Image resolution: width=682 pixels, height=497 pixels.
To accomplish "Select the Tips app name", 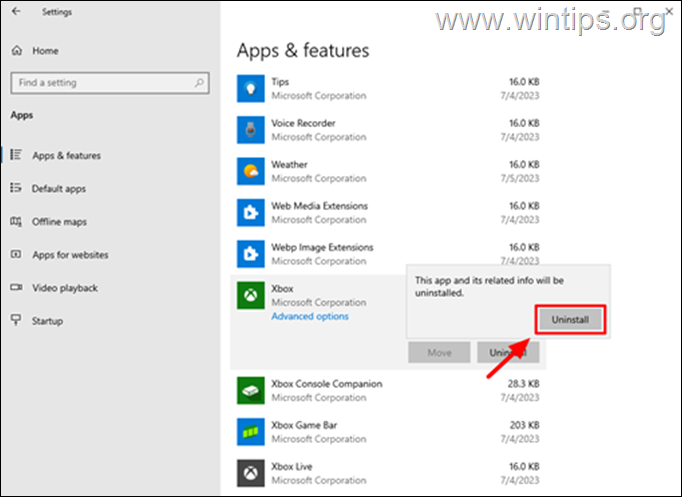I will pos(280,82).
